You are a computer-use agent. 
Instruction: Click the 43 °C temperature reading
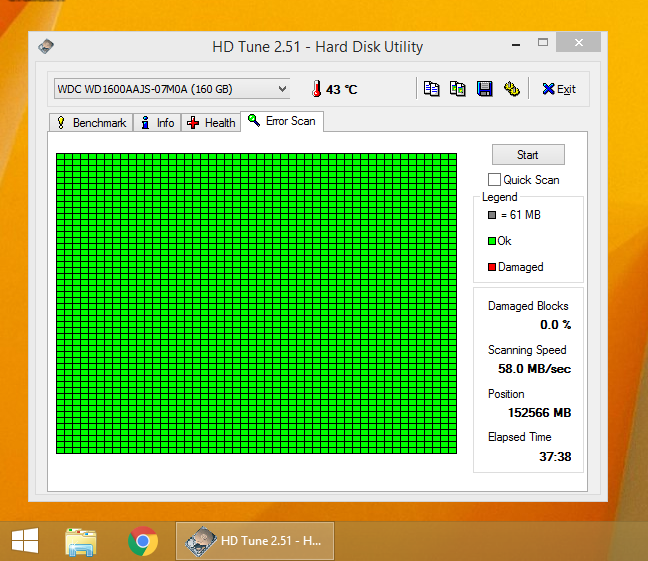click(341, 89)
